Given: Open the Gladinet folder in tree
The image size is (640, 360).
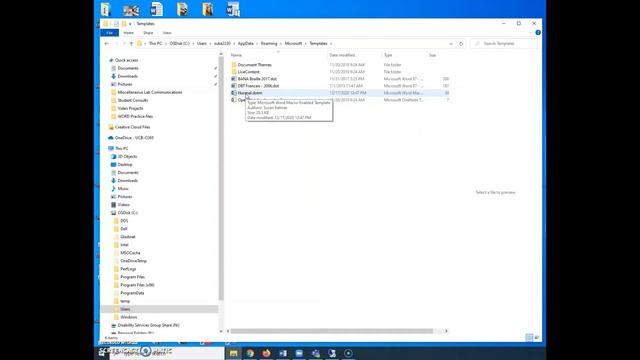Looking at the screenshot, I should (x=128, y=237).
